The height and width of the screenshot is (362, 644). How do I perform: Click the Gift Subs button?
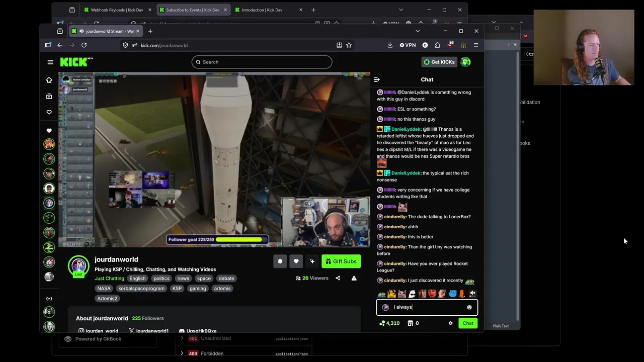coord(341,261)
